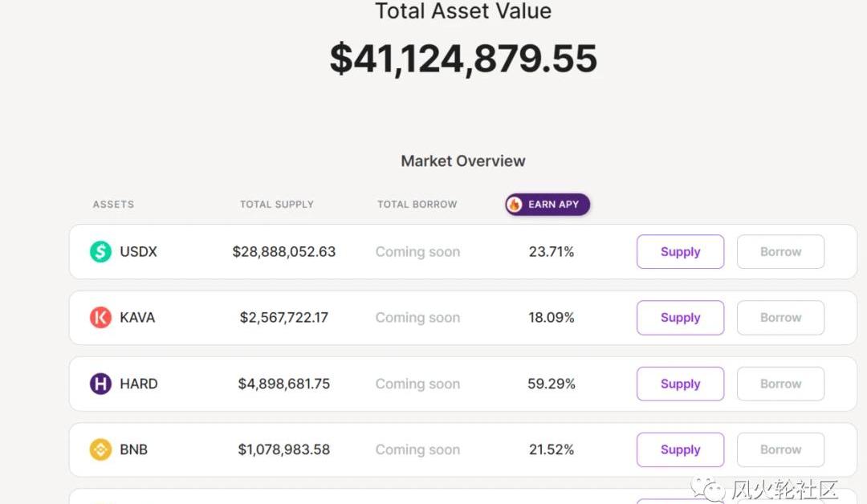Image resolution: width=867 pixels, height=504 pixels.
Task: Select the Earn APY pill tab
Action: click(547, 205)
